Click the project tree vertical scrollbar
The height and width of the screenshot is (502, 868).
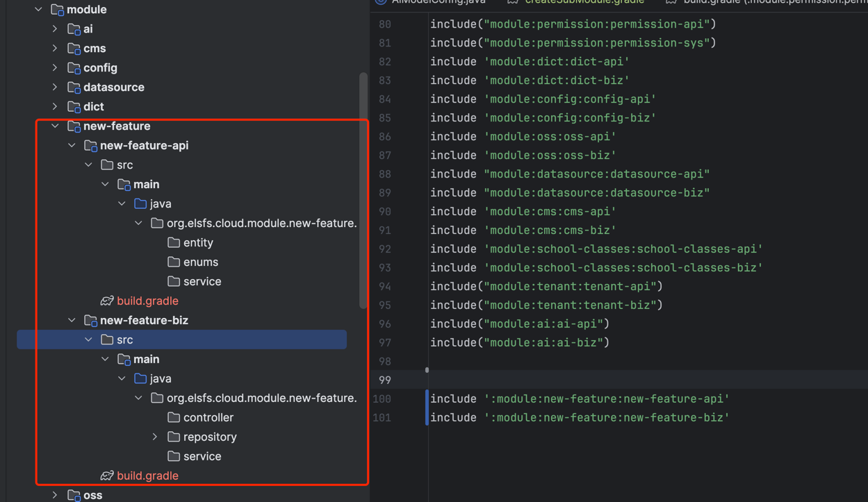tap(363, 187)
